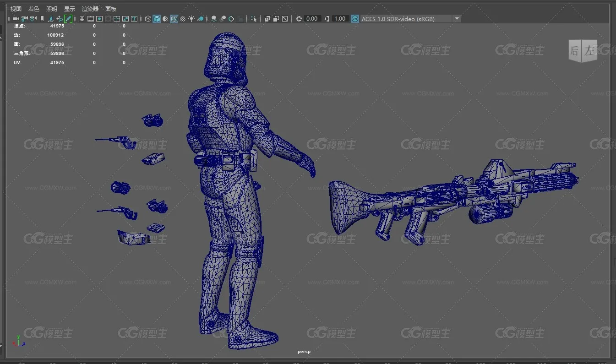Click the exposure value field 0.00
The image size is (616, 364).
click(x=312, y=19)
